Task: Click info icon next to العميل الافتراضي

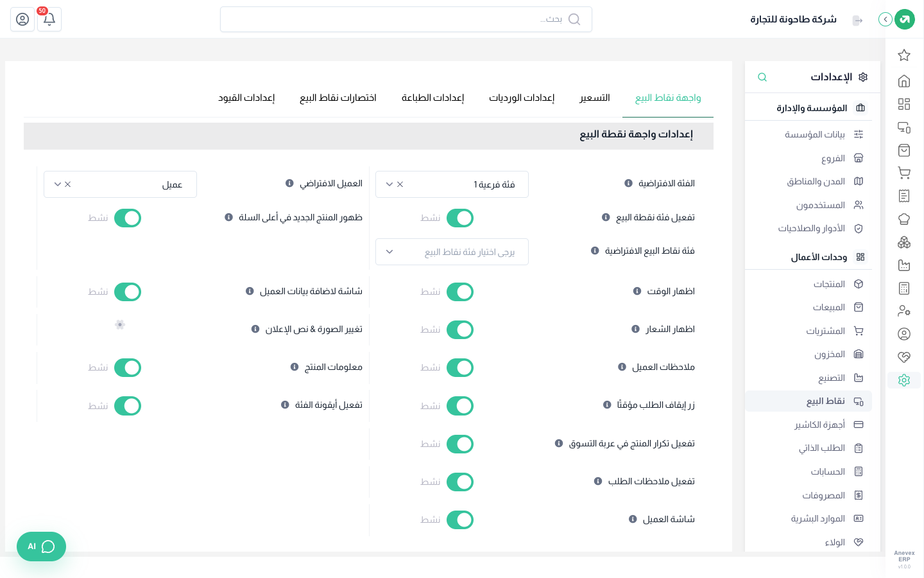Action: (x=289, y=183)
